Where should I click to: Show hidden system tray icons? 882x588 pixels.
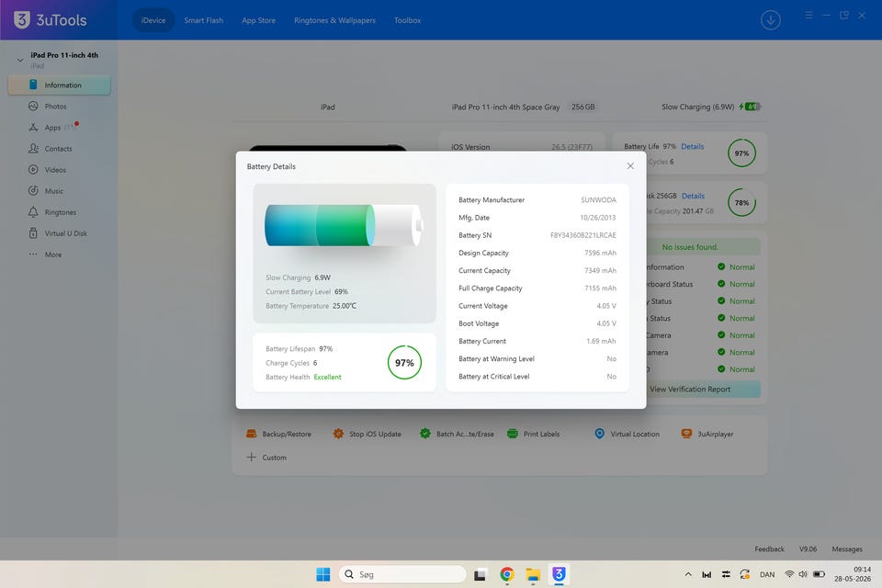coord(688,574)
